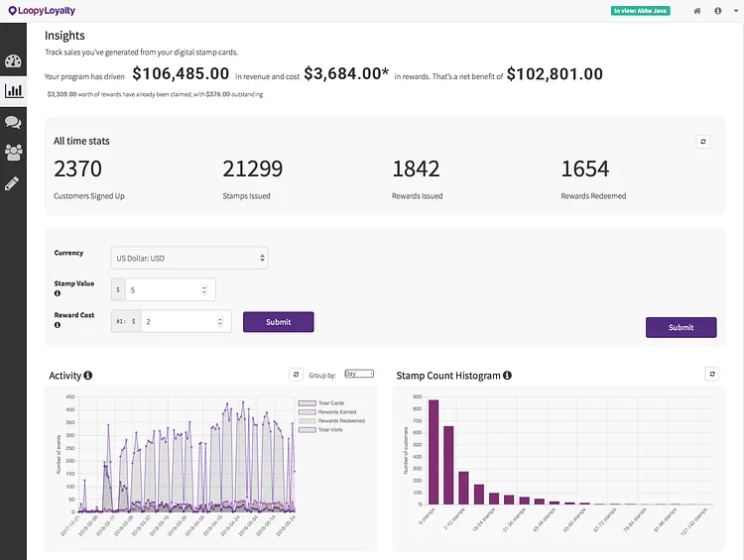Refresh the All time stats panel
Viewport: 744px width, 560px height.
coord(703,142)
